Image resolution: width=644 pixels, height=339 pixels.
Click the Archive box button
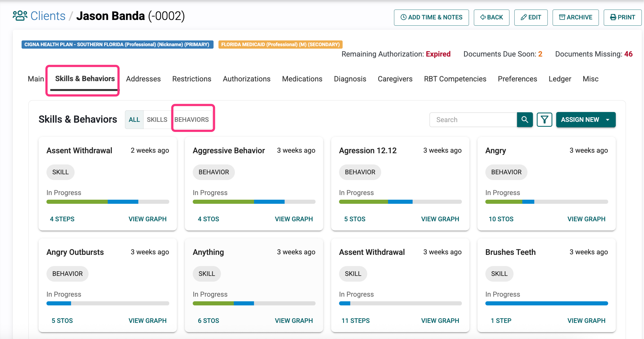pyautogui.click(x=575, y=17)
